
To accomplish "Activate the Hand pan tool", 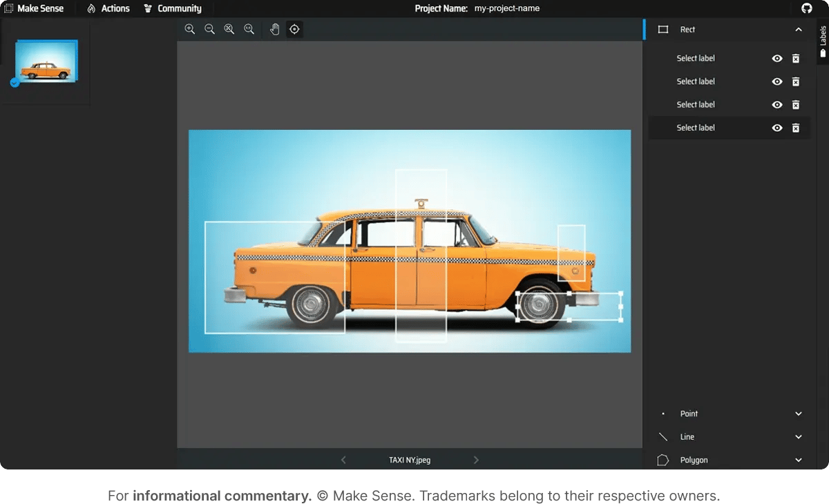I will 275,29.
